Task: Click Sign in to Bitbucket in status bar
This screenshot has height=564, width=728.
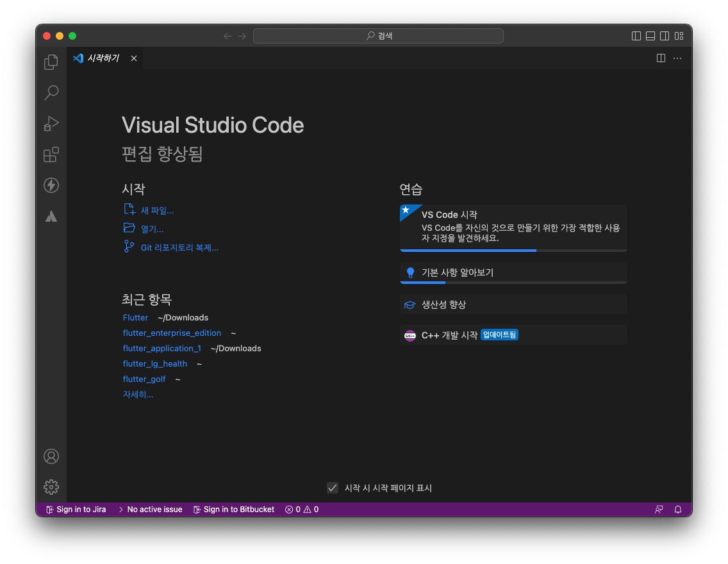Action: point(233,510)
